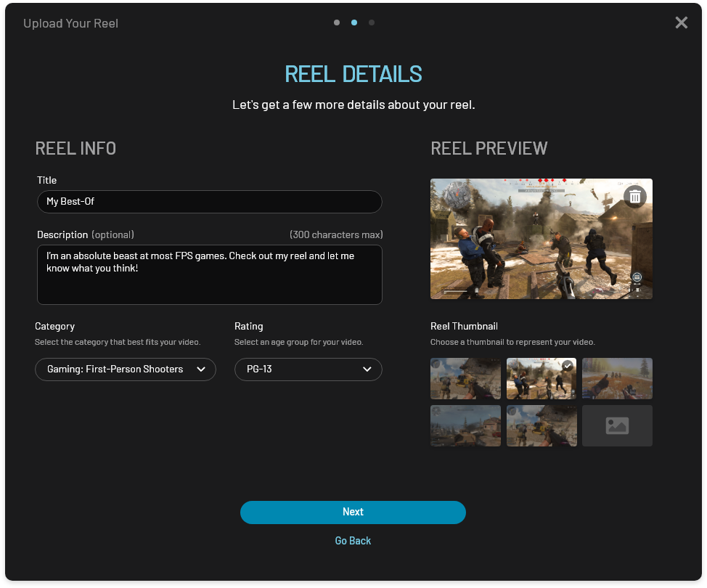This screenshot has height=588, width=707.
Task: Choose the snowy field thumbnail in top row
Action: point(616,378)
